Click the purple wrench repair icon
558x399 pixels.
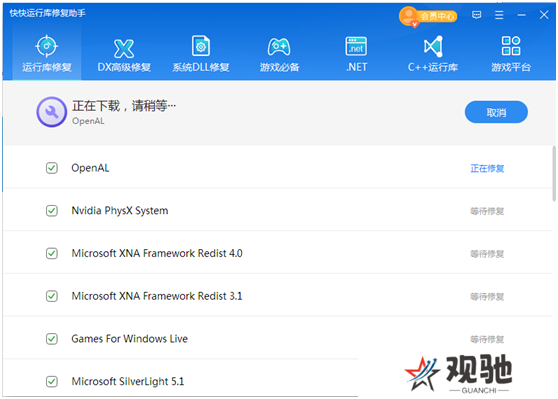tap(52, 112)
